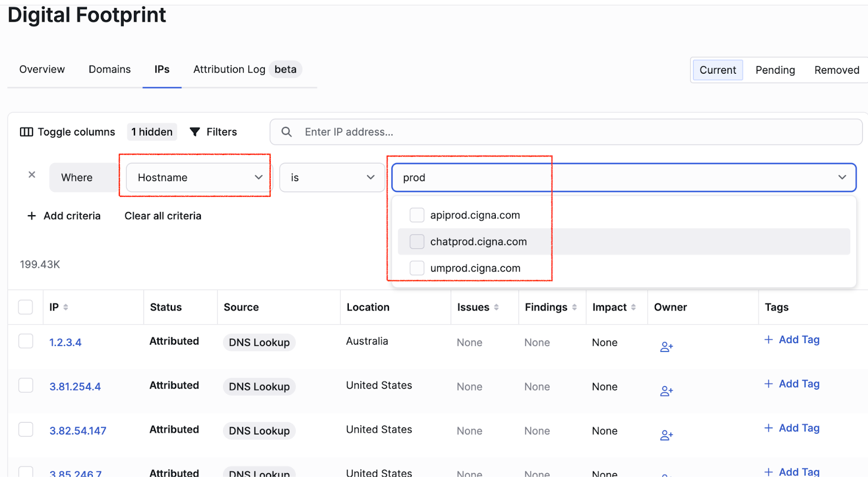This screenshot has height=477, width=868.
Task: Select the row checkbox for 3.82.54.147
Action: pos(25,429)
